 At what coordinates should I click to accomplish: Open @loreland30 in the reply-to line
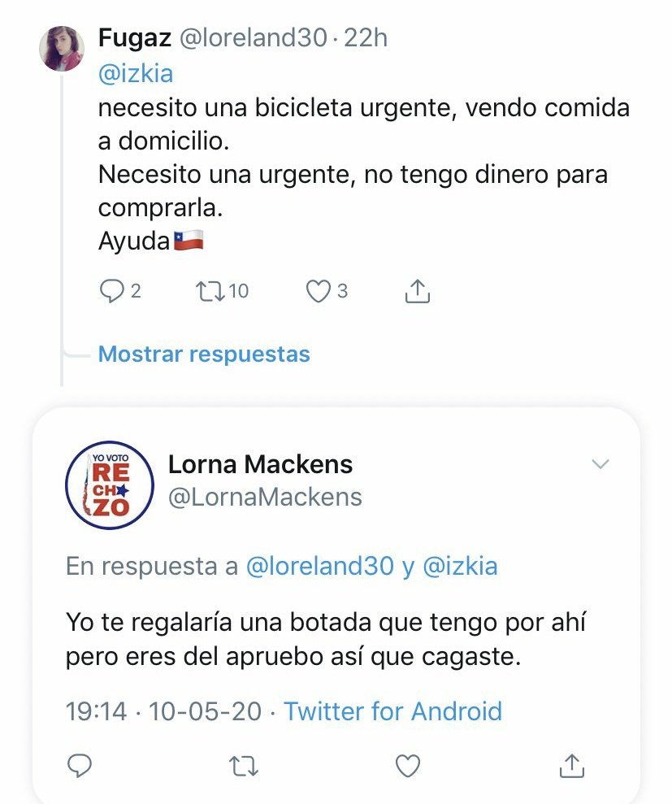320,566
